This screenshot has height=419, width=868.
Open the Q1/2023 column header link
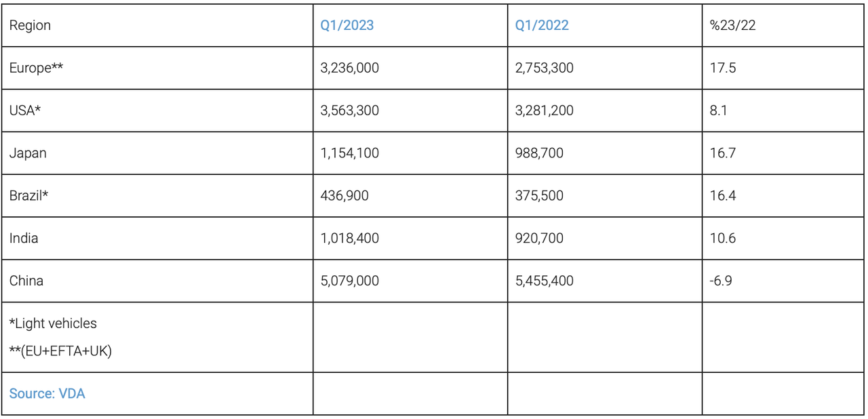point(347,25)
